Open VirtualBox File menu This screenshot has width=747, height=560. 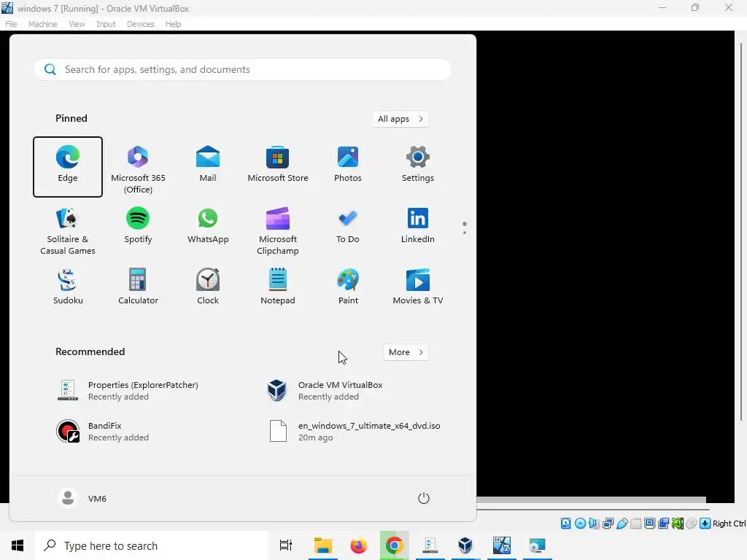[x=11, y=24]
